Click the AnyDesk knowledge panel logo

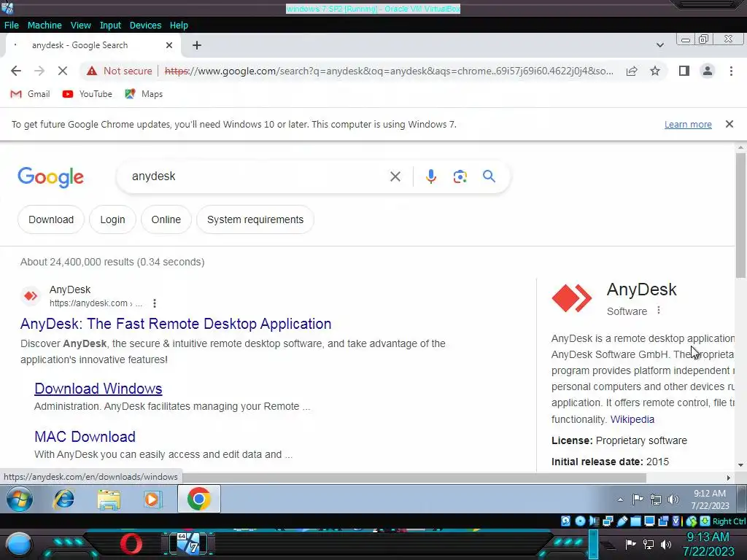pos(572,298)
